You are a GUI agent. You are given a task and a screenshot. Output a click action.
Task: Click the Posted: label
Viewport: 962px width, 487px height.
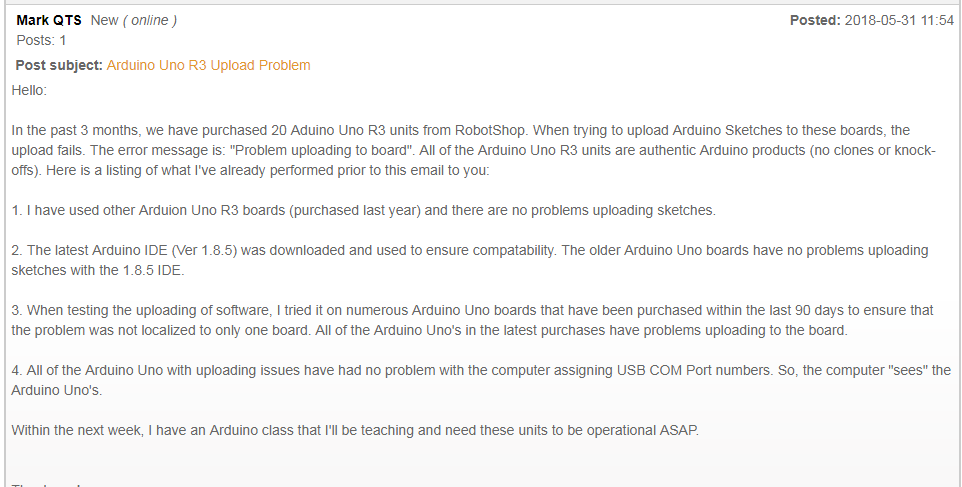click(815, 20)
